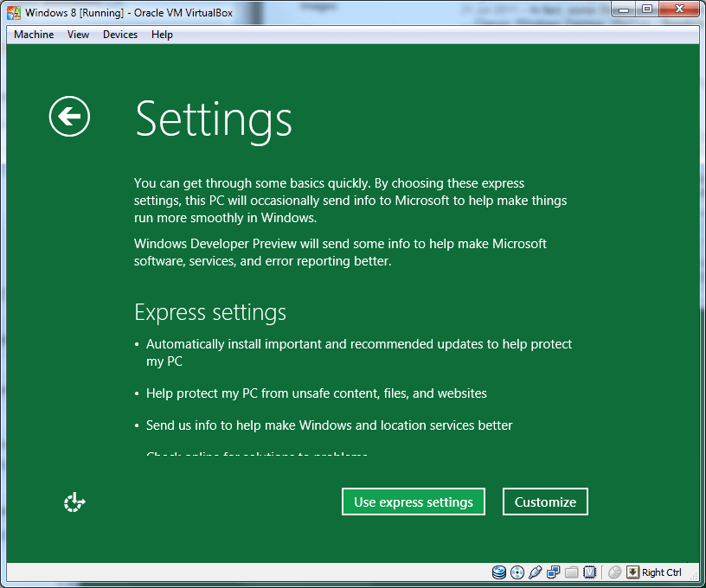Click the window resize grip corner
706x588 pixels.
[x=695, y=576]
